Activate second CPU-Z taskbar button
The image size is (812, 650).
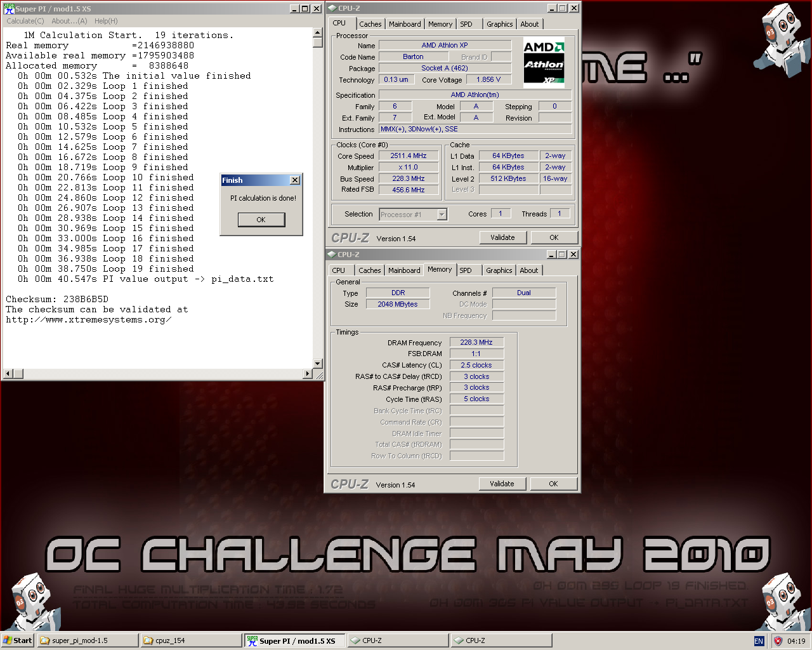501,640
